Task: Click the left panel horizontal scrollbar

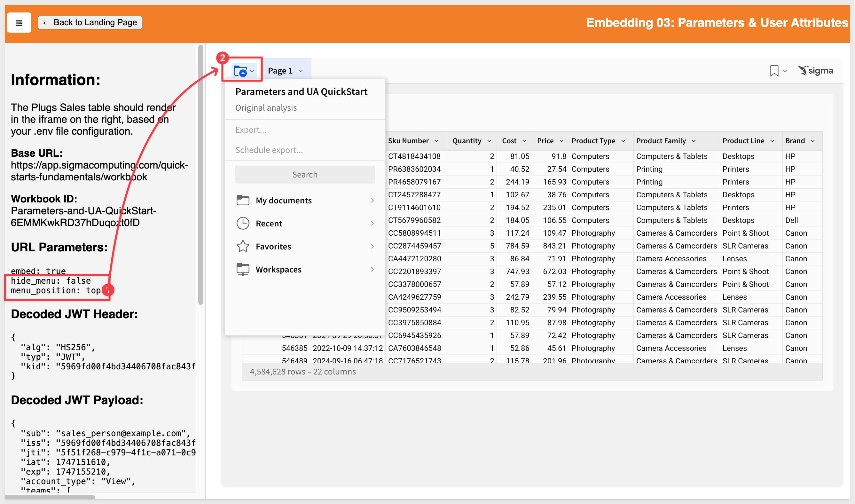Action: coord(50,497)
